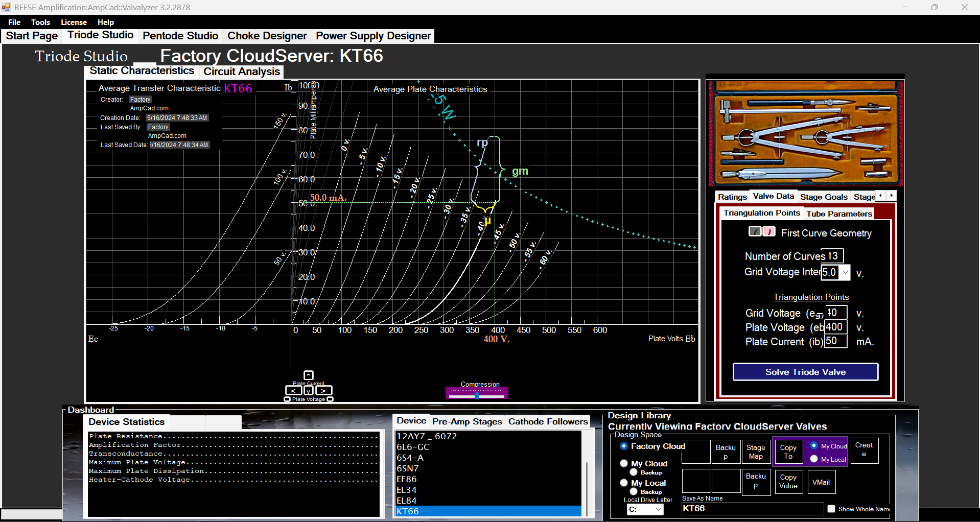Click the Plate Current up arrow button
The height and width of the screenshot is (522, 980).
[309, 375]
